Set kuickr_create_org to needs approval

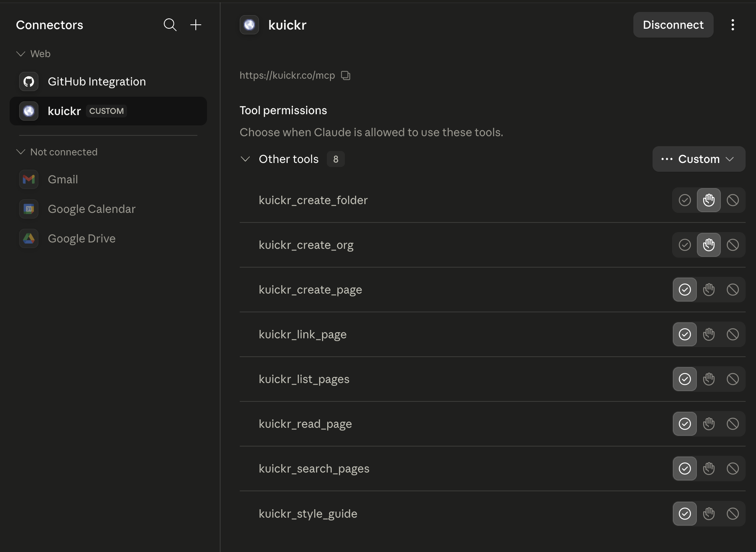pyautogui.click(x=709, y=245)
